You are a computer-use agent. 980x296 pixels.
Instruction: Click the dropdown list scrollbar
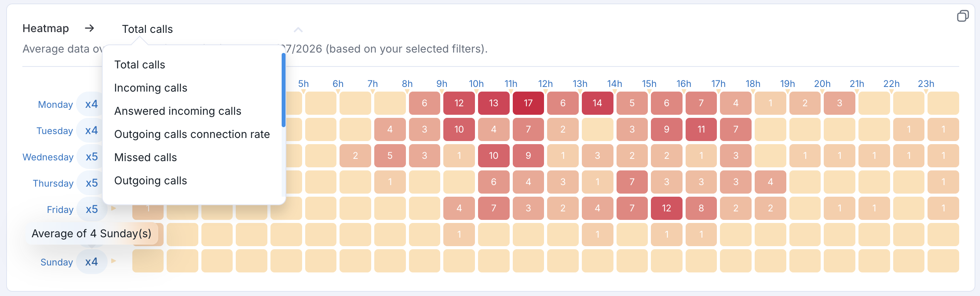pos(284,90)
